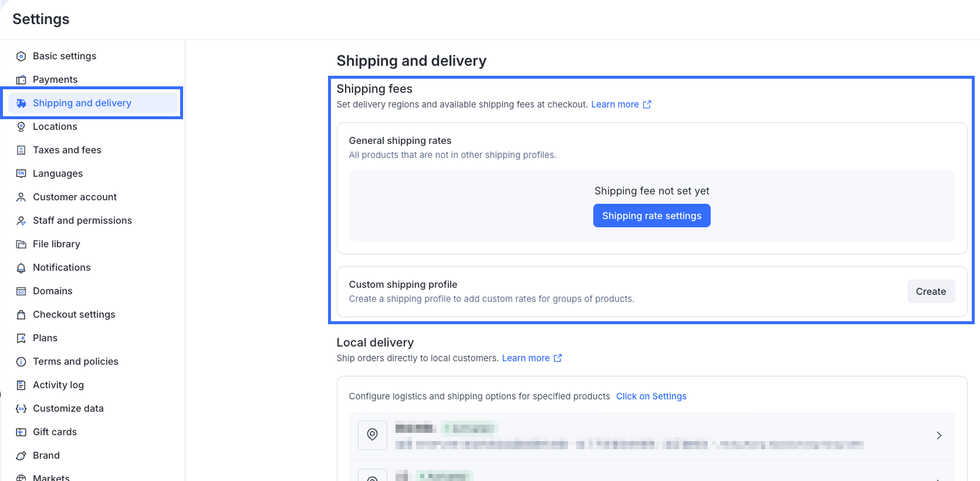The height and width of the screenshot is (481, 980).
Task: Click the Payments wallet icon
Action: pos(21,80)
